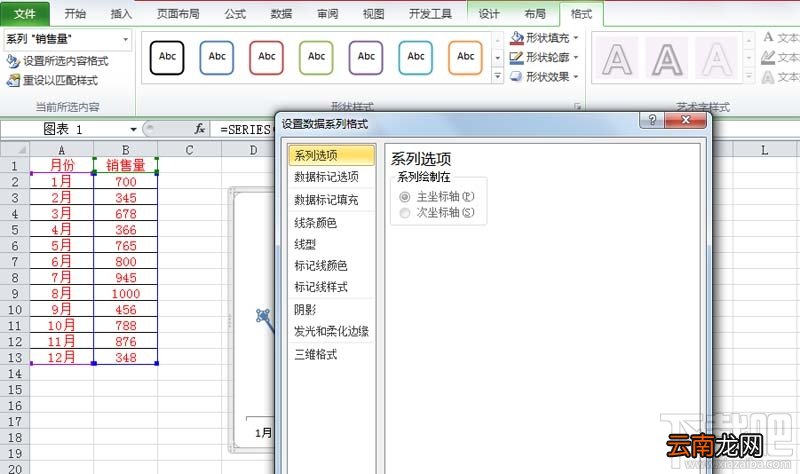Apply the black outline Abc shape style
Viewport: 800px width, 474px height.
167,58
